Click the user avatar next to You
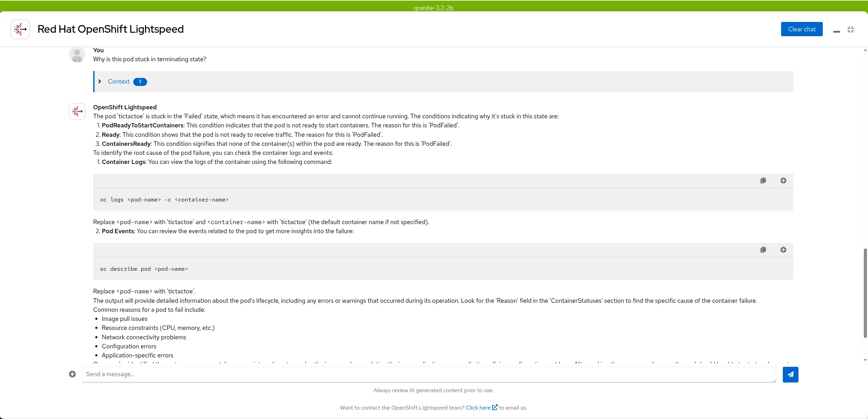Screen dimensions: 868x419 [77, 55]
